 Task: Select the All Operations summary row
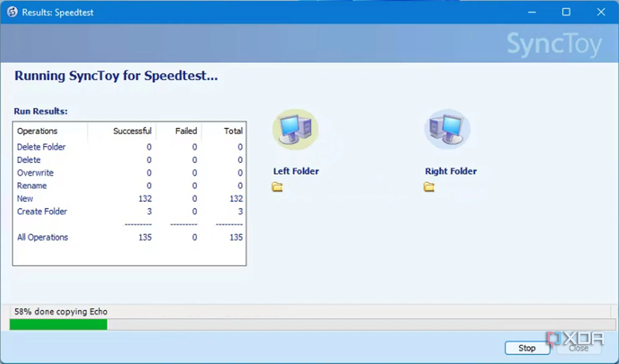[x=42, y=237]
